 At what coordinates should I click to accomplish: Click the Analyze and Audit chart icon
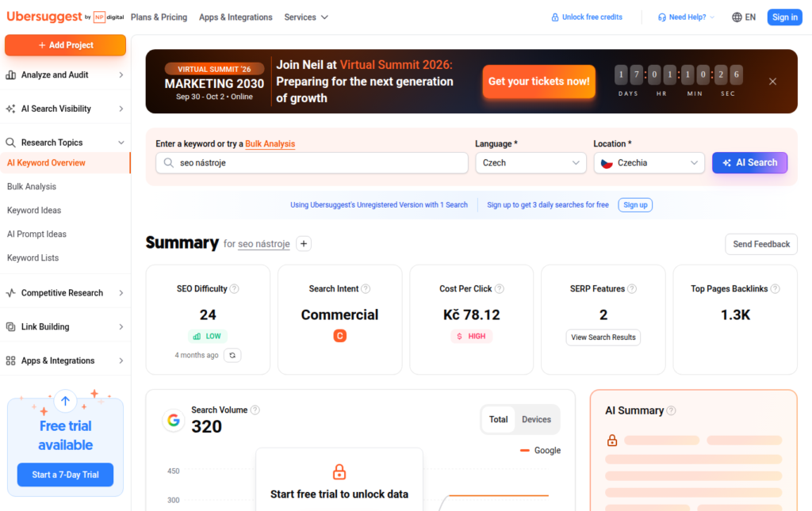click(10, 75)
